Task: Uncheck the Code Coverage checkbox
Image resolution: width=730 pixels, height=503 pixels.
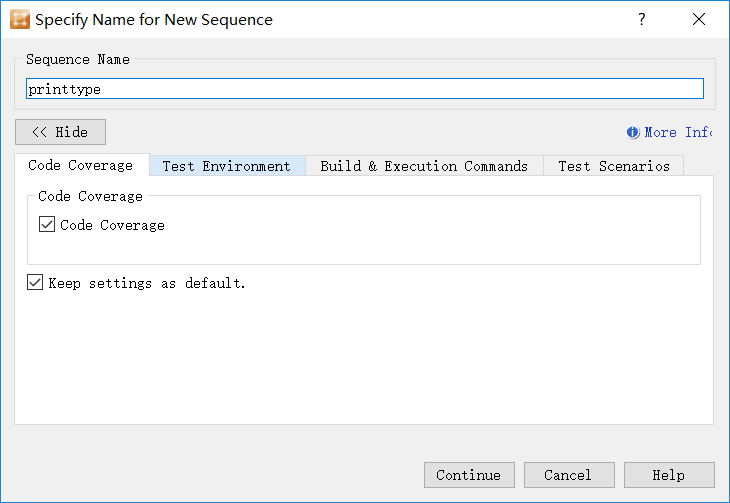Action: pyautogui.click(x=47, y=225)
